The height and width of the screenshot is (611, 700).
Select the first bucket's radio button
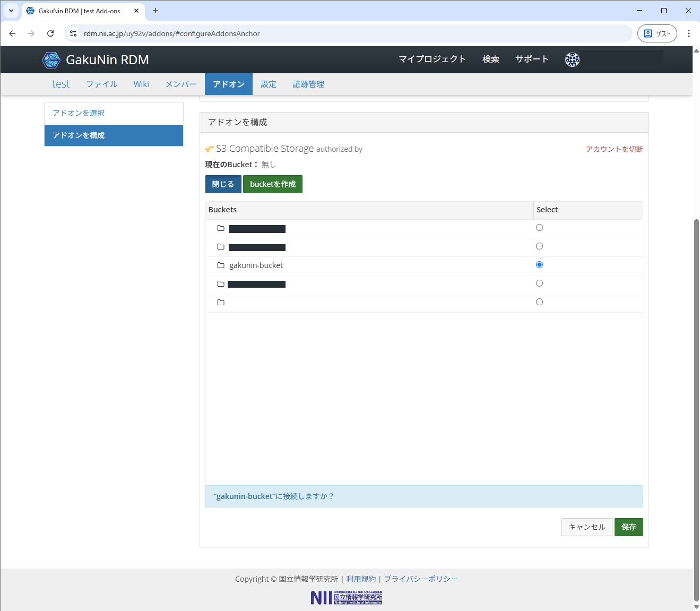[x=539, y=228]
